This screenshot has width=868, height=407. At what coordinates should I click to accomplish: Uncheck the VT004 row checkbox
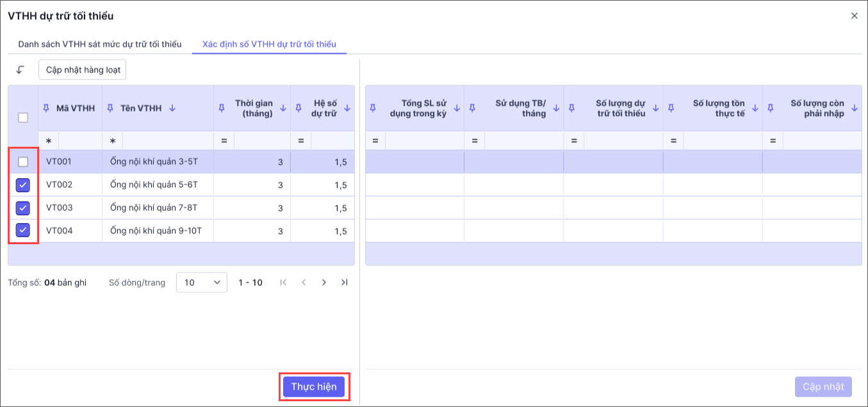pyautogui.click(x=23, y=230)
